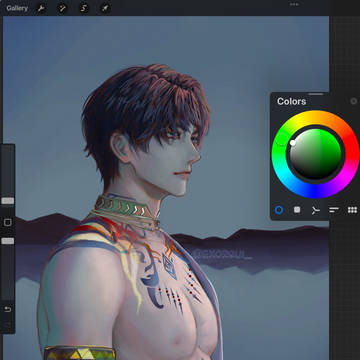Open the Gallery

pyautogui.click(x=17, y=8)
